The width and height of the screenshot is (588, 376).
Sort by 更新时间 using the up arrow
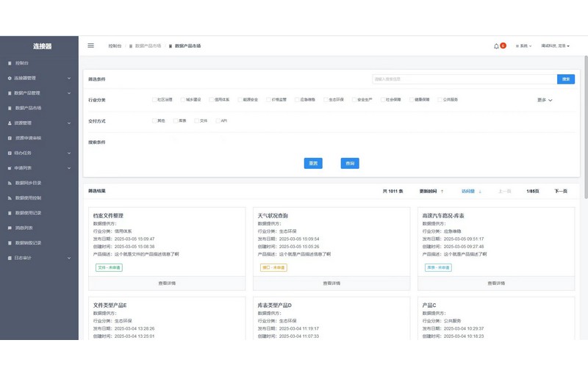[x=442, y=191]
